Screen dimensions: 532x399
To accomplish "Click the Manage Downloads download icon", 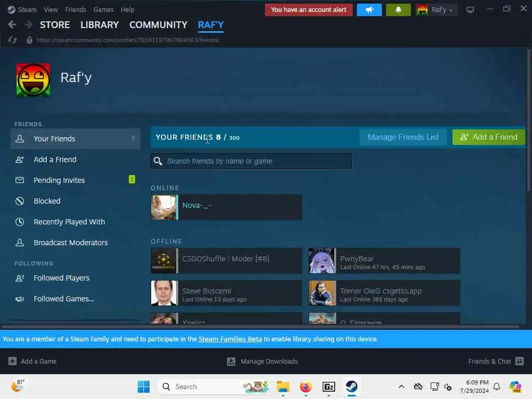I will click(231, 362).
